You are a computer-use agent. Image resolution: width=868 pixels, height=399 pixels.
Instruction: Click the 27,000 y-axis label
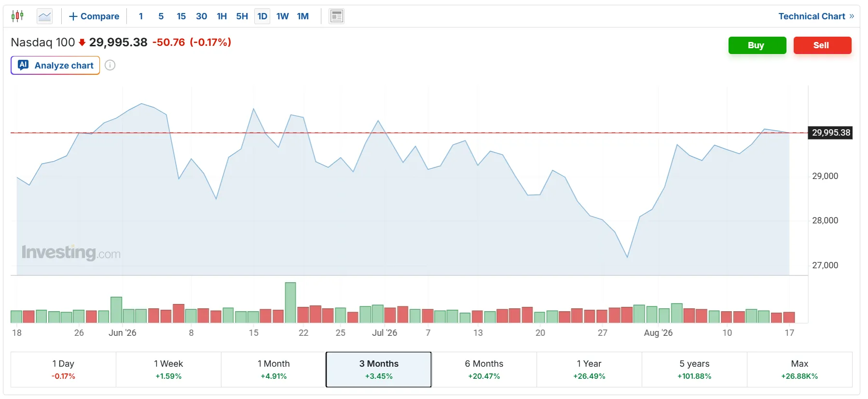(825, 265)
